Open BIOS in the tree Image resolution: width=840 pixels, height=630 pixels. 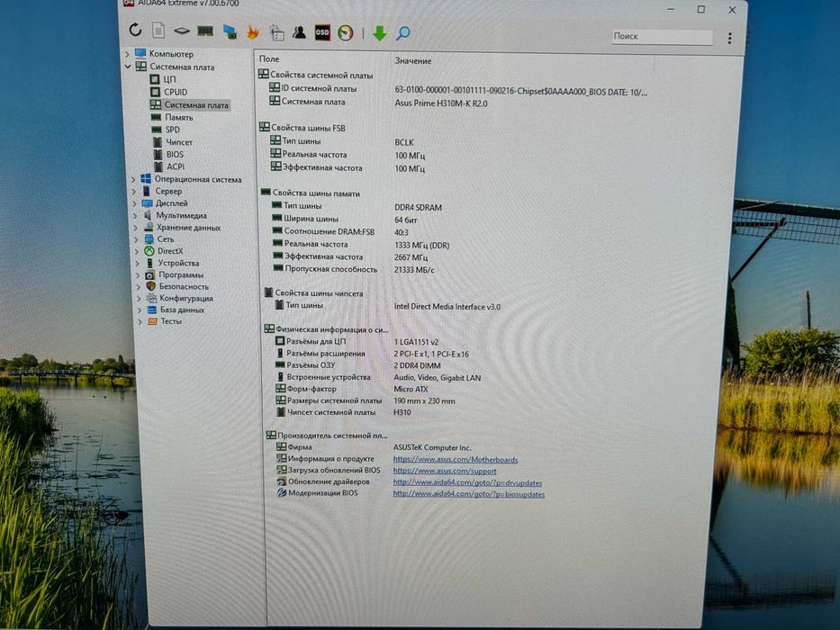(x=175, y=154)
